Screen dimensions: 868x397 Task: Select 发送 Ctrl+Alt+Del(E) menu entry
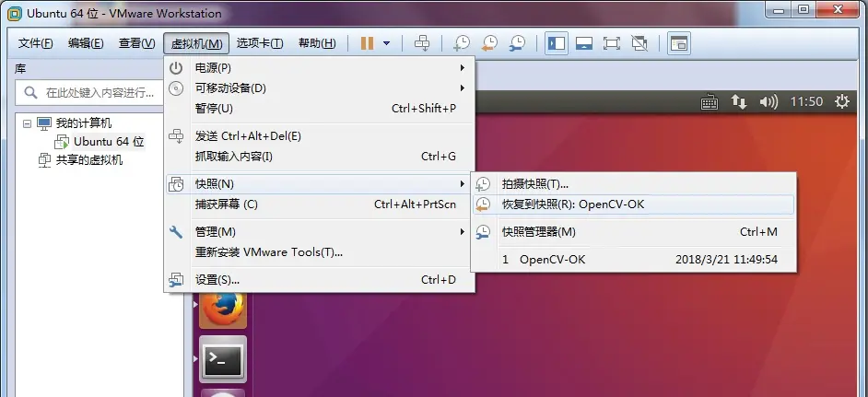[x=320, y=136]
